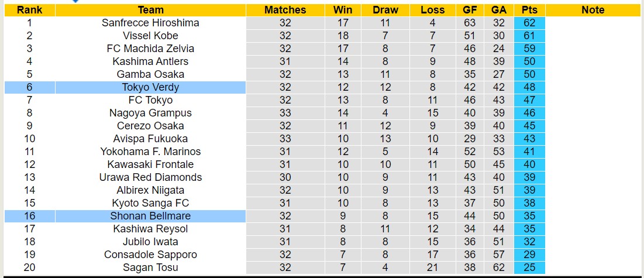The image size is (644, 278).
Task: Click the Rank column header
Action: point(29,10)
